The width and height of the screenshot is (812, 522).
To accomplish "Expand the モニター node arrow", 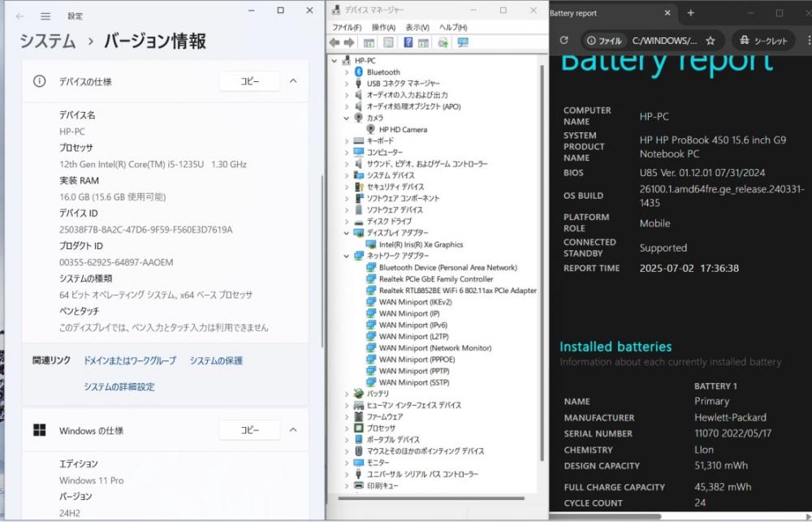I will tap(347, 463).
